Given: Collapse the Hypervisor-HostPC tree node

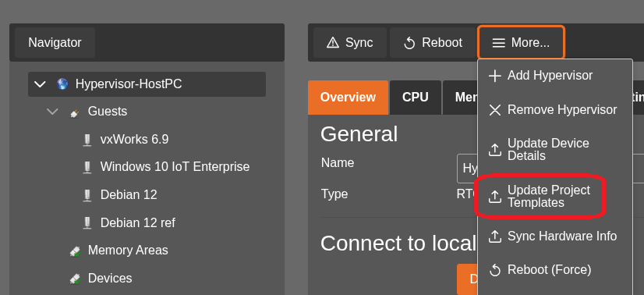Looking at the screenshot, I should [40, 84].
